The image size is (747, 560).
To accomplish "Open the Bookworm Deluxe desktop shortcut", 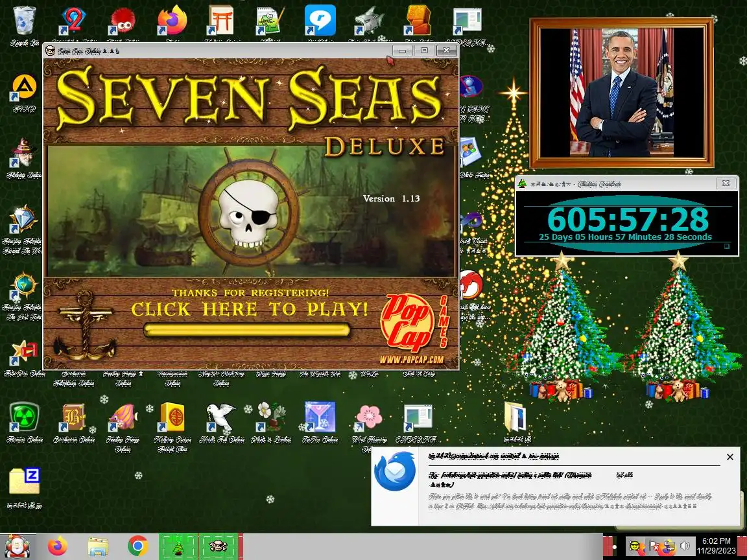I will pos(73,417).
